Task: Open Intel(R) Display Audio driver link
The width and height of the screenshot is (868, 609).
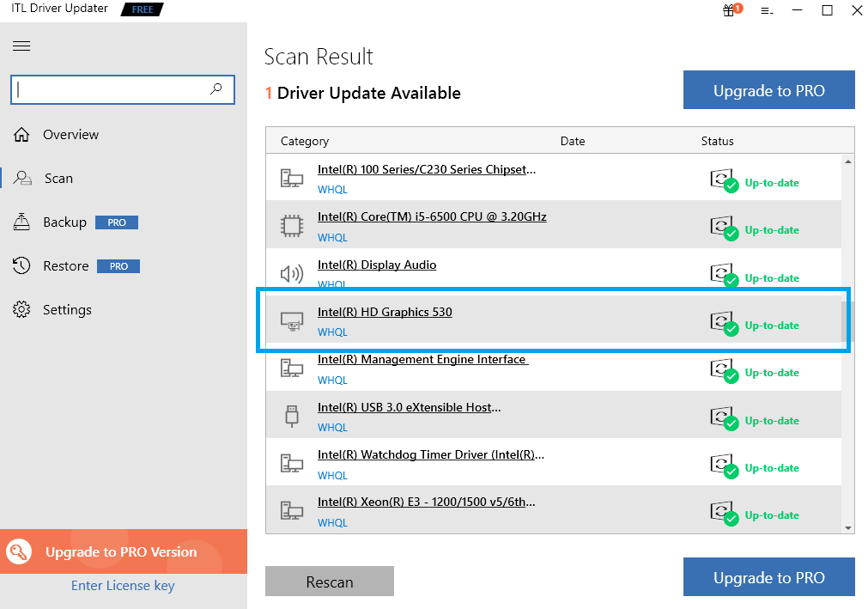Action: (x=377, y=265)
